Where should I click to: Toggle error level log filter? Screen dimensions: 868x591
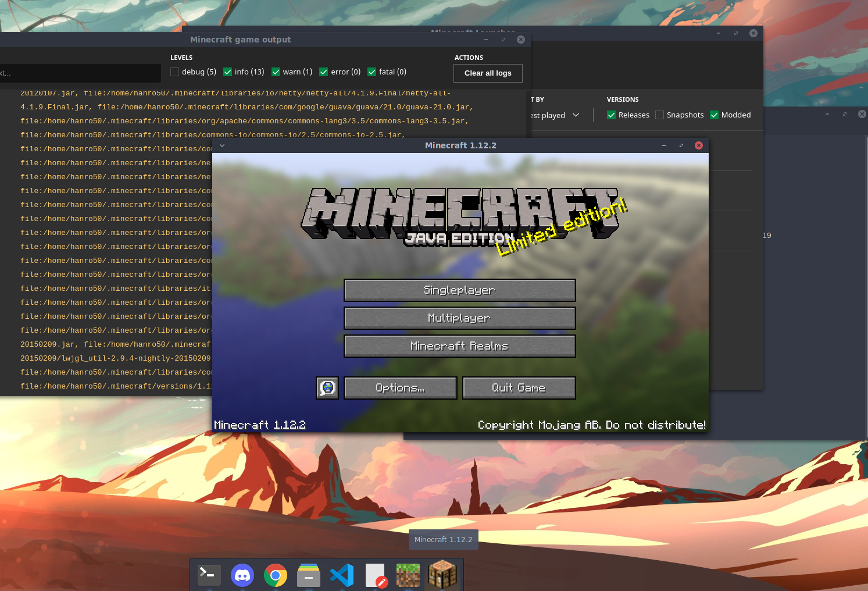pyautogui.click(x=324, y=72)
